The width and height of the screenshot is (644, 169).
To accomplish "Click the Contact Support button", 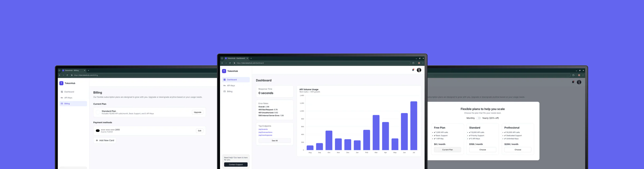I will coord(236,164).
